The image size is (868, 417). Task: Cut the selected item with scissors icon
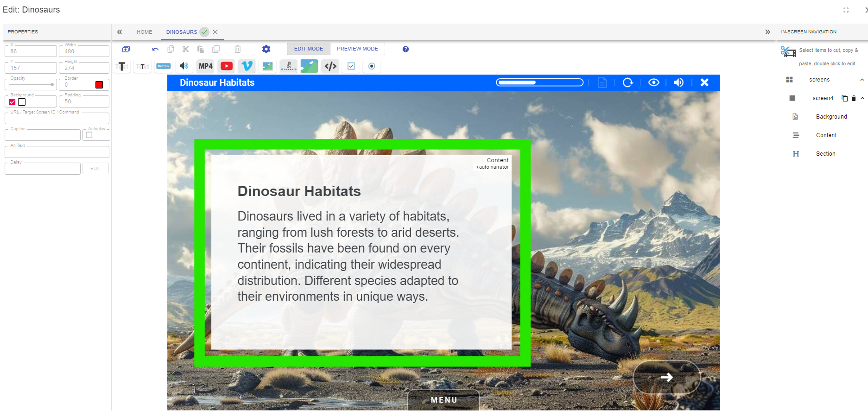tap(186, 49)
